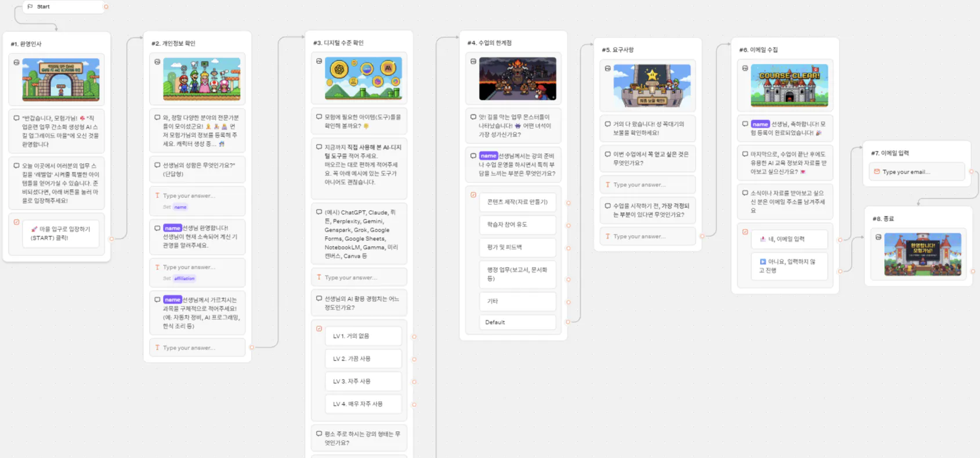Viewport: 980px width, 458px height.
Task: Click the text-input T icon below the ChatGPT examples
Action: point(319,277)
